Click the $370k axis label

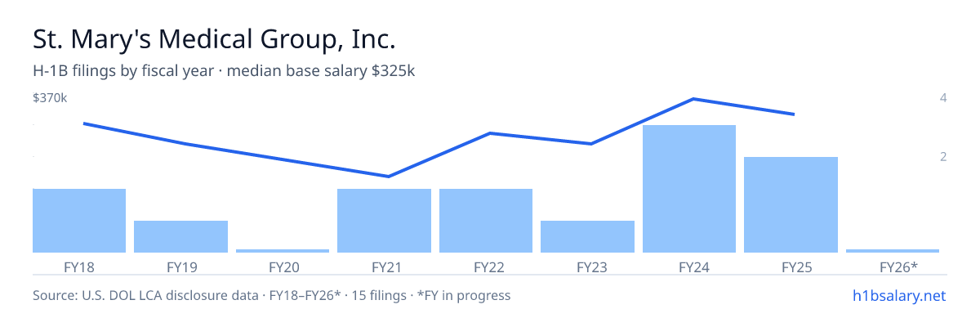pos(50,98)
